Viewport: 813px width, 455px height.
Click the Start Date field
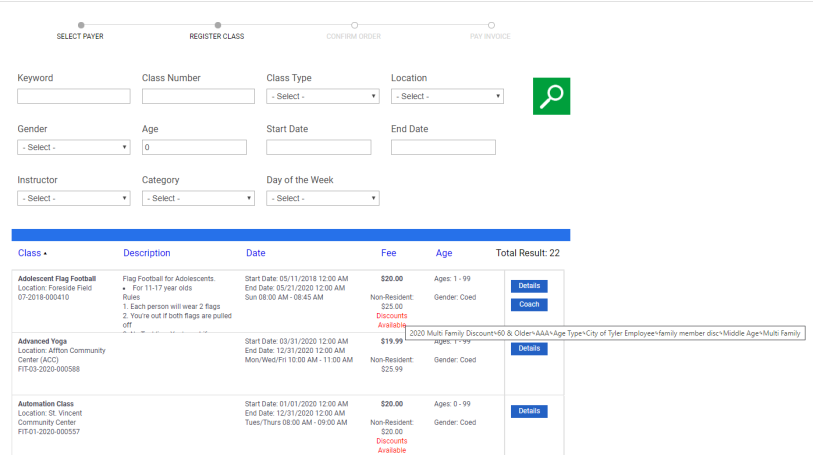point(318,147)
